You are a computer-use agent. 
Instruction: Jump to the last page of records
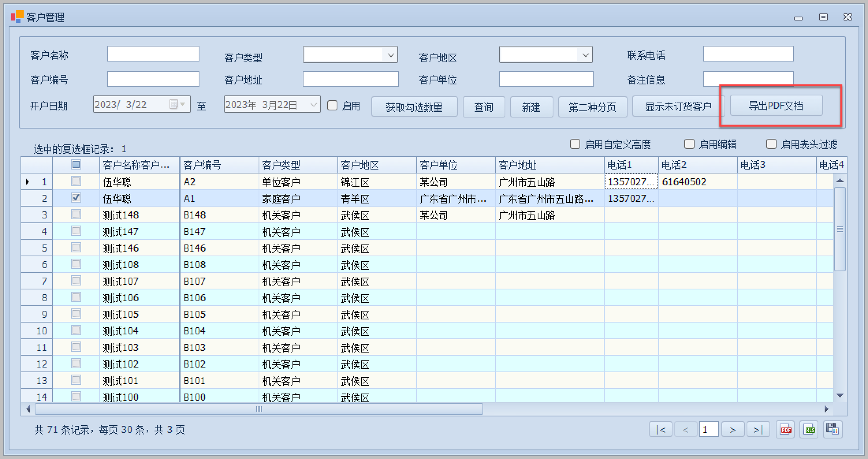click(758, 429)
